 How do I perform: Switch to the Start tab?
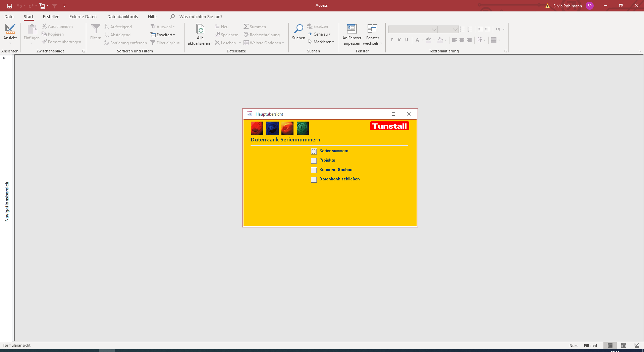pyautogui.click(x=29, y=16)
